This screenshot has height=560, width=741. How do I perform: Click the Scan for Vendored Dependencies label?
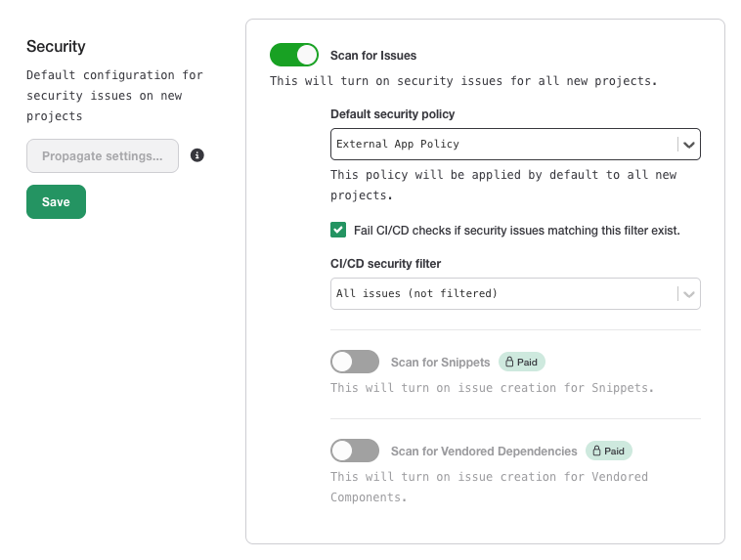(484, 452)
